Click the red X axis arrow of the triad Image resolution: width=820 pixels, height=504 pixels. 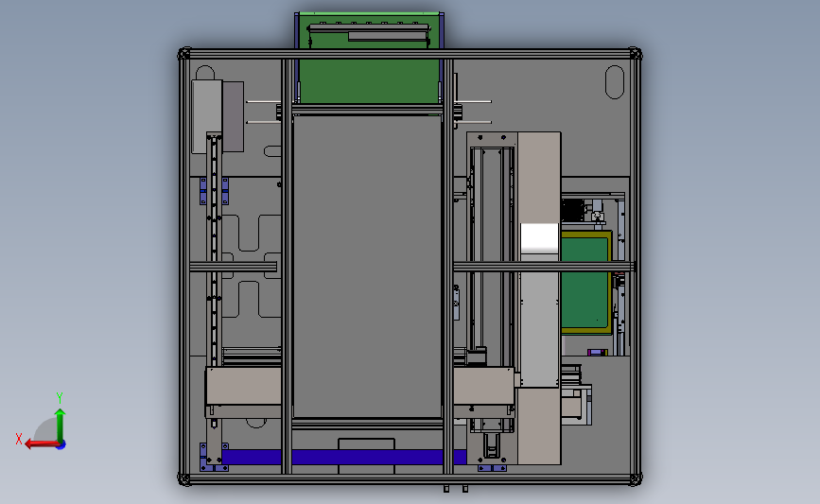pos(41,444)
